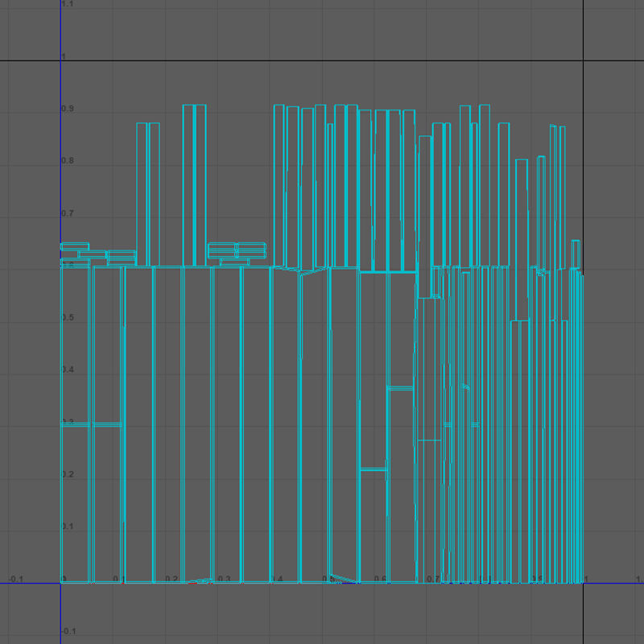Click the 0.1 label on vertical axis
This screenshot has width=644, height=644.
pyautogui.click(x=68, y=526)
